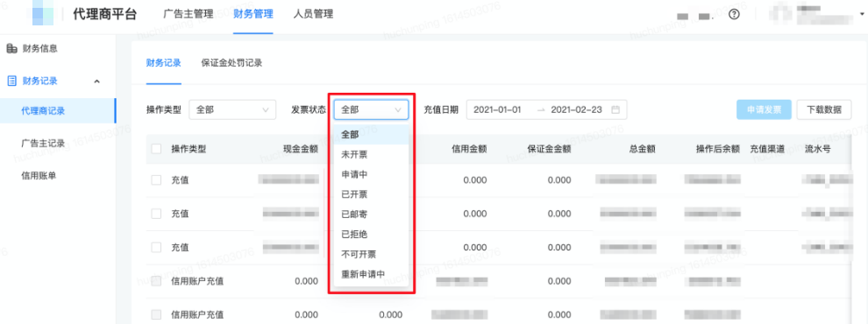Select 全部 in invoice status list

point(371,134)
